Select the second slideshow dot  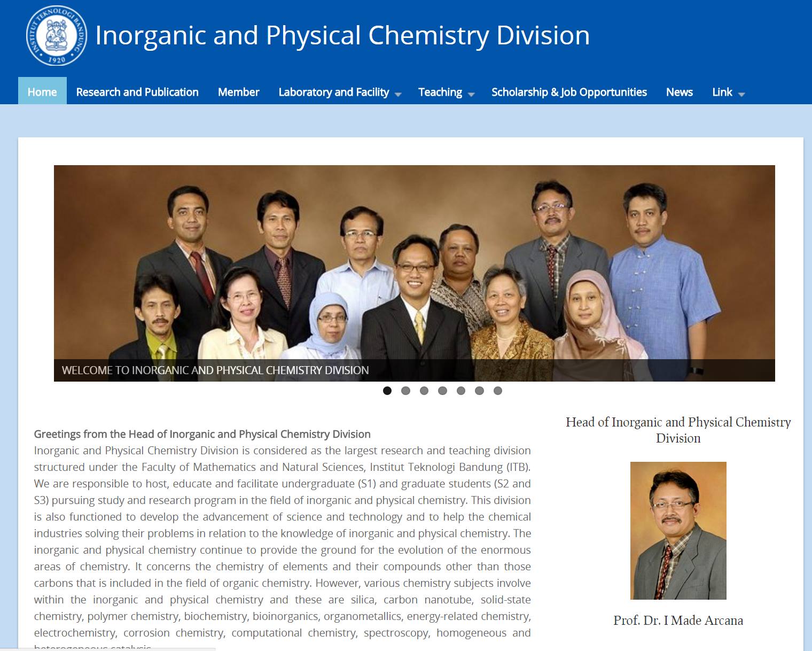[405, 391]
